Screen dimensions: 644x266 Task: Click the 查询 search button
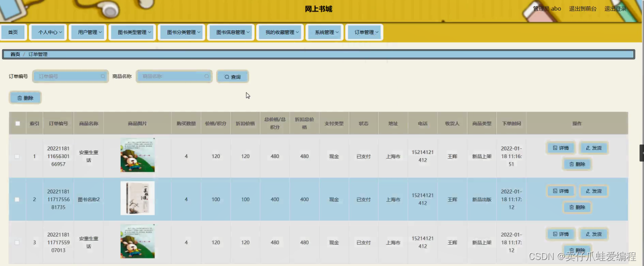pos(232,77)
